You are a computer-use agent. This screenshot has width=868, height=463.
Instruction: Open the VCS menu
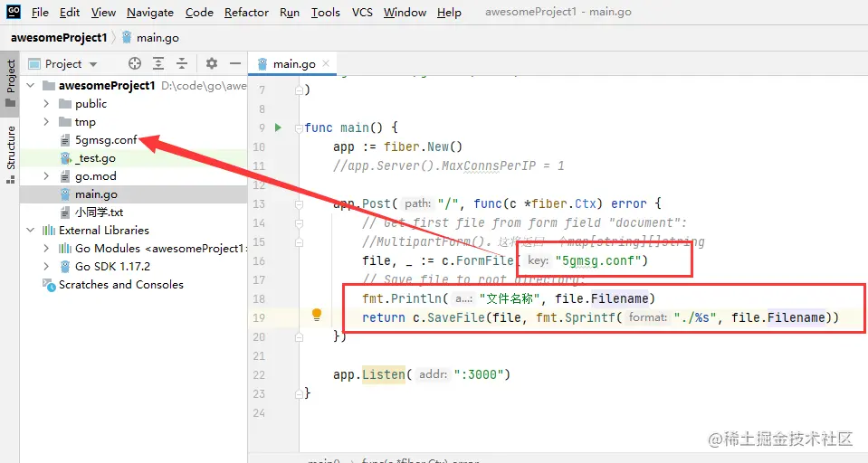pyautogui.click(x=362, y=12)
